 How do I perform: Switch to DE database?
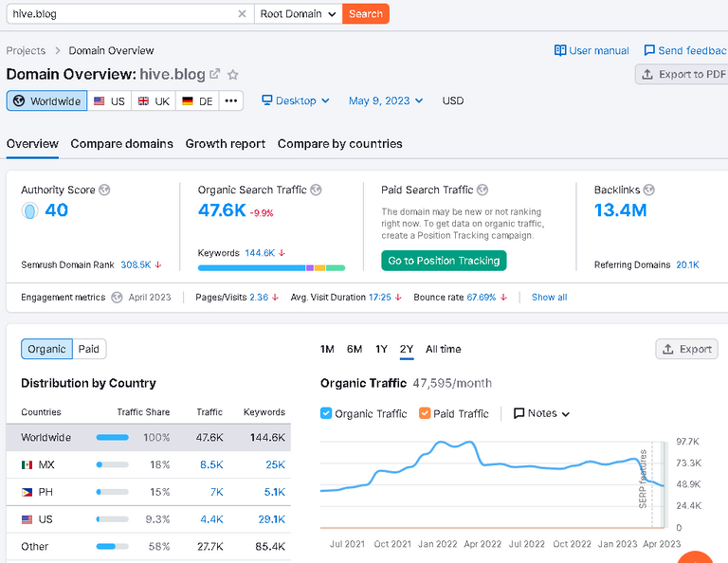pyautogui.click(x=198, y=100)
